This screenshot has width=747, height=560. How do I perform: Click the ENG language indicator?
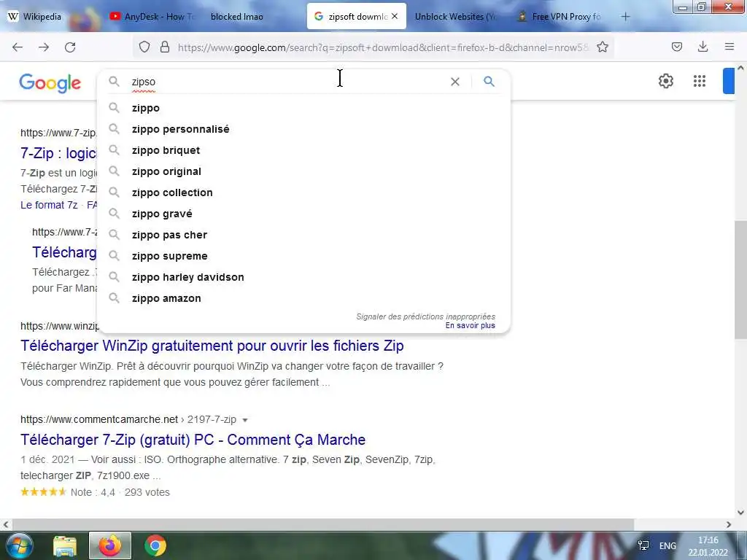pyautogui.click(x=667, y=545)
